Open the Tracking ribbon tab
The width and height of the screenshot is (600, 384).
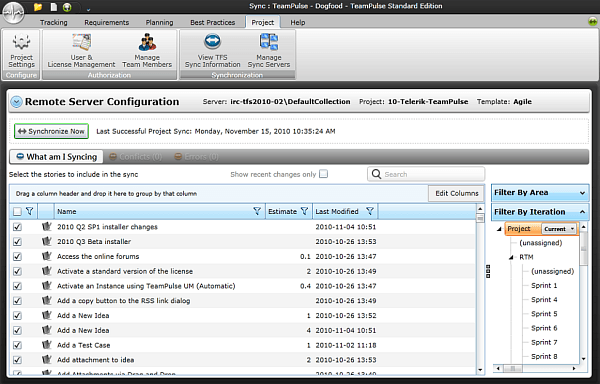[x=54, y=23]
